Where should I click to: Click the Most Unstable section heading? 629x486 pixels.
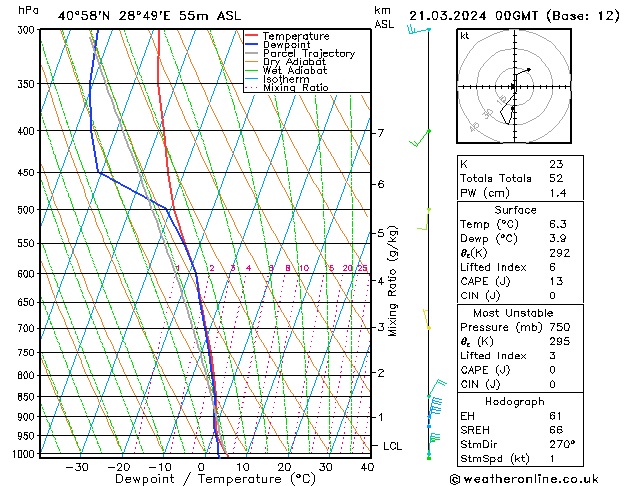pos(513,313)
